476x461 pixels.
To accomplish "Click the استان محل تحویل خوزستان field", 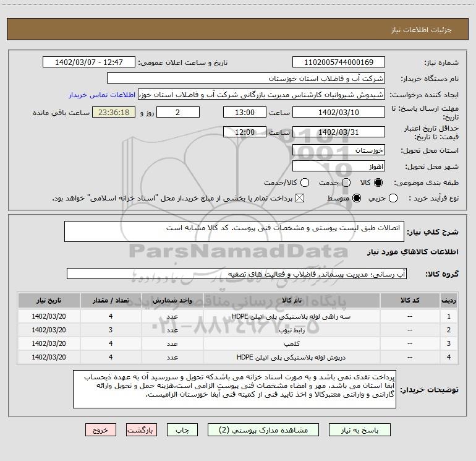I will coord(339,150).
